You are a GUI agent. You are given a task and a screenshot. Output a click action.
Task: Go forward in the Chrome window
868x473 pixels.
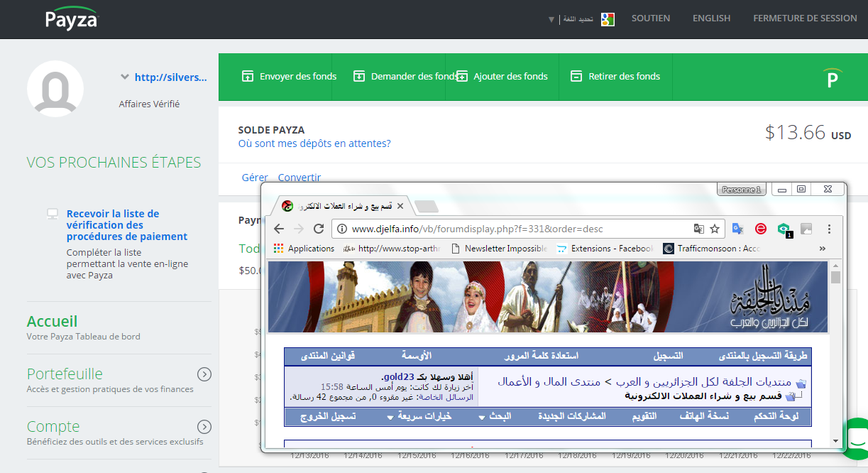click(x=299, y=229)
